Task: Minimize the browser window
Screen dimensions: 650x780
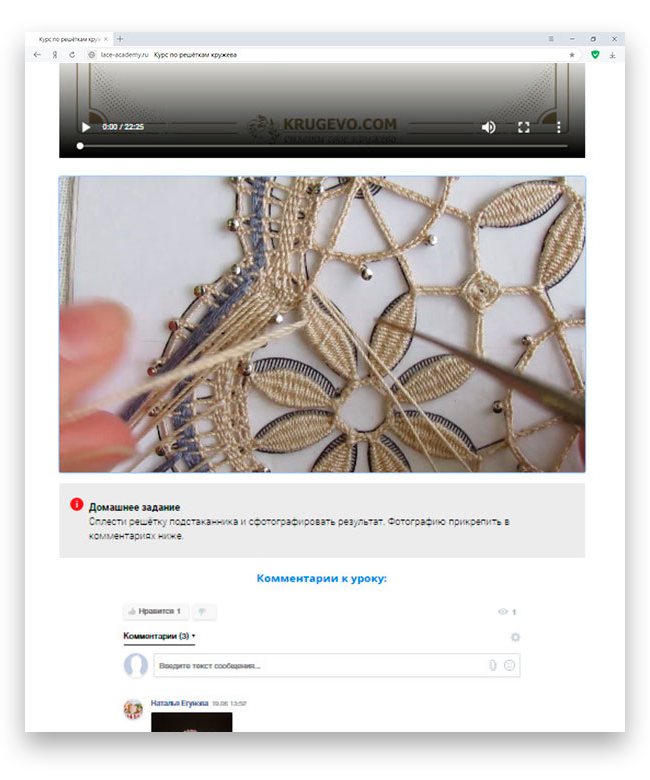Action: click(572, 39)
